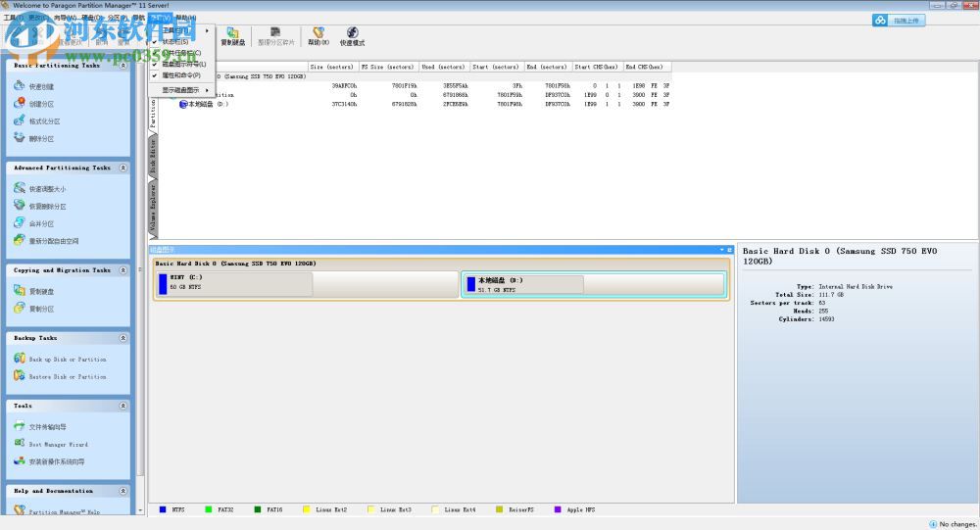Open the 磁盘图示 panel dropdown arrow
This screenshot has height=530, width=980.
pos(722,250)
